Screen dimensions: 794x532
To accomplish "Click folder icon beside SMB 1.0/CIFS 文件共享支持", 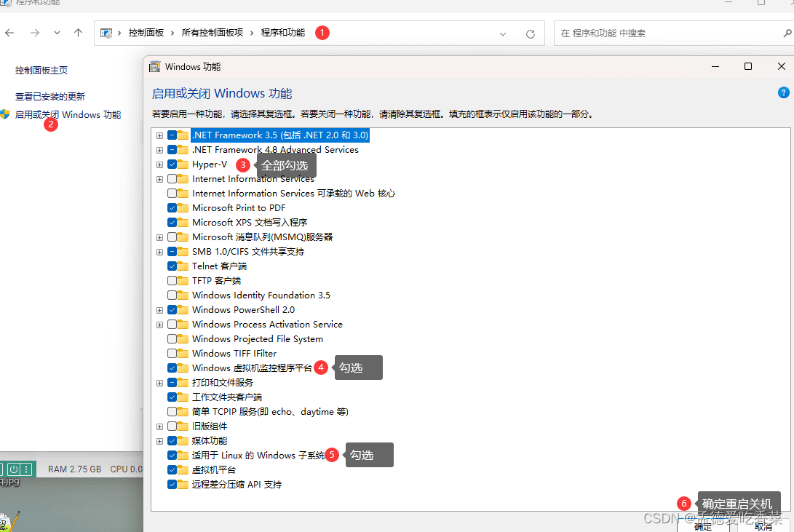I will 183,252.
